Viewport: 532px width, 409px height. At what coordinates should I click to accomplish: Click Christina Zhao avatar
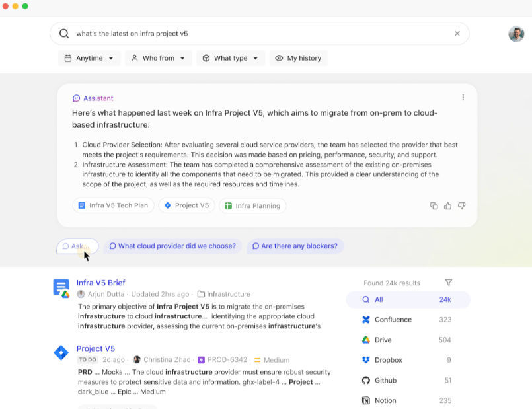point(137,360)
